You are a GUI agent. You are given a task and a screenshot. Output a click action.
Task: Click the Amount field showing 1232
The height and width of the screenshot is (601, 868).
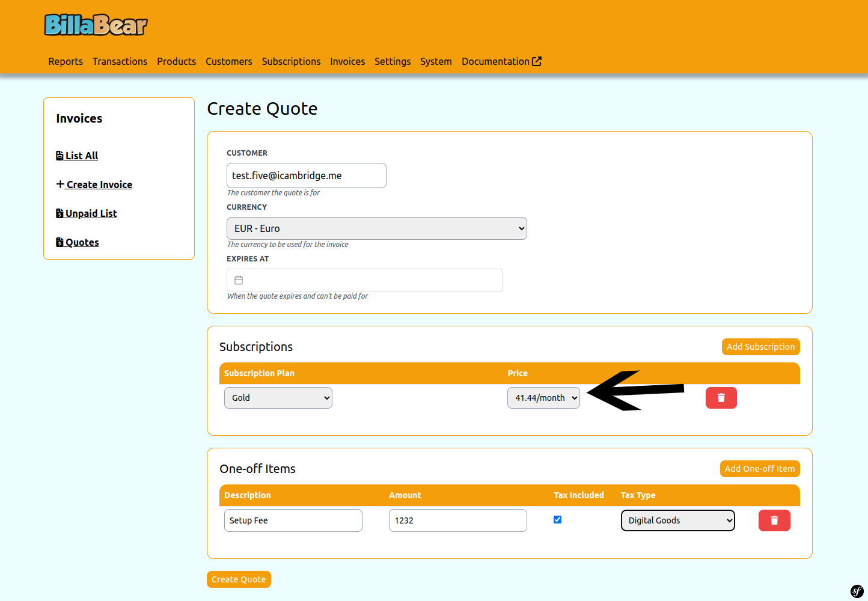pos(458,520)
